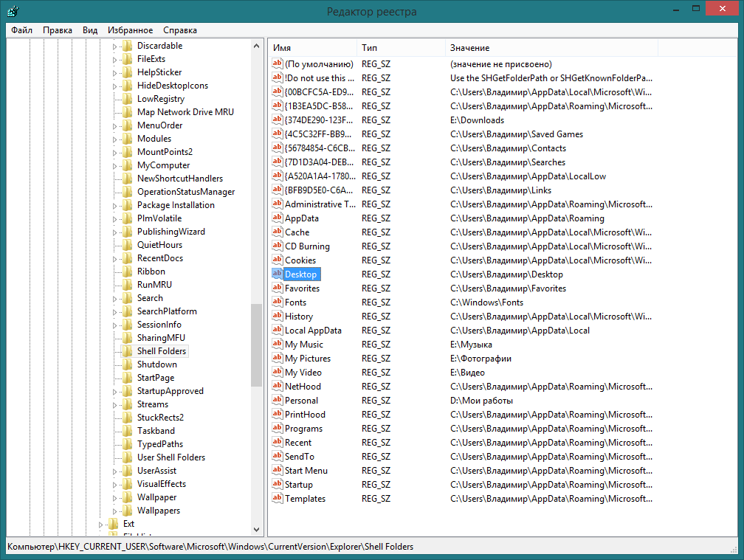The height and width of the screenshot is (560, 744).
Task: Select the OperationStatusManager key
Action: (186, 192)
